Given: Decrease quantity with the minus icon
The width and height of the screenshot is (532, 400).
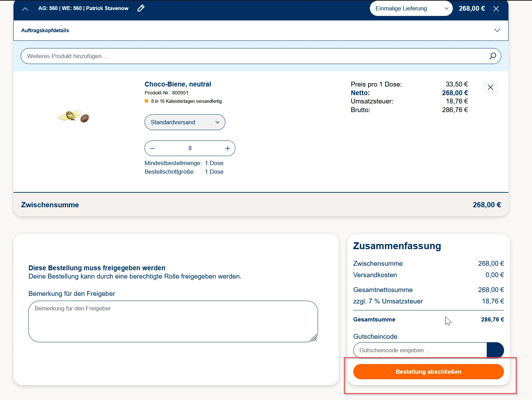Looking at the screenshot, I should [x=152, y=148].
